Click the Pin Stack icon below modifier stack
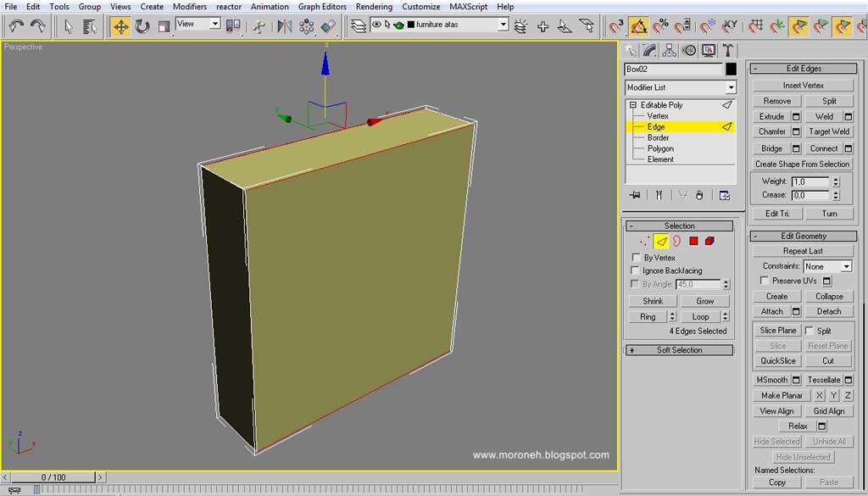868x496 pixels. [635, 195]
